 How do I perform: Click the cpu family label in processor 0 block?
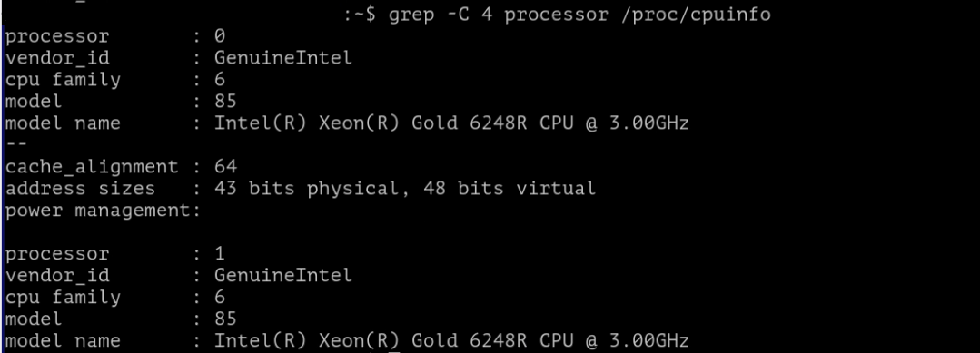tap(63, 80)
